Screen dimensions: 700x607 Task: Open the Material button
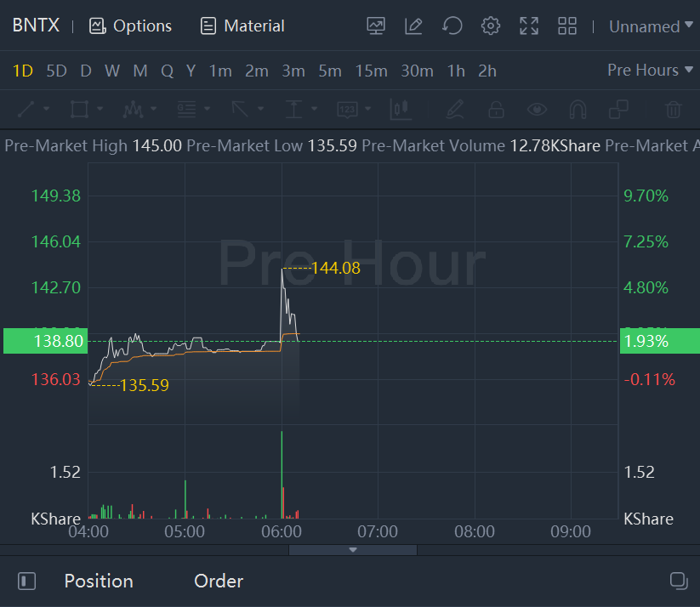coord(242,26)
